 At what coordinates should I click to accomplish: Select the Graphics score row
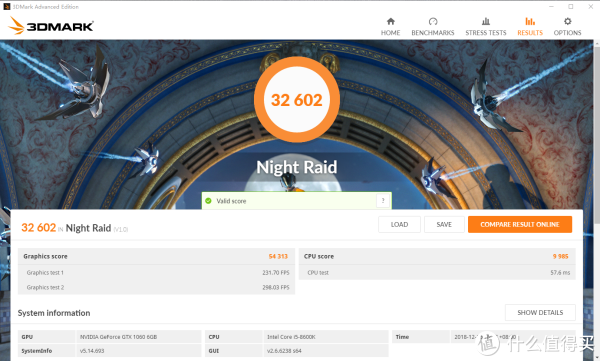(156, 256)
